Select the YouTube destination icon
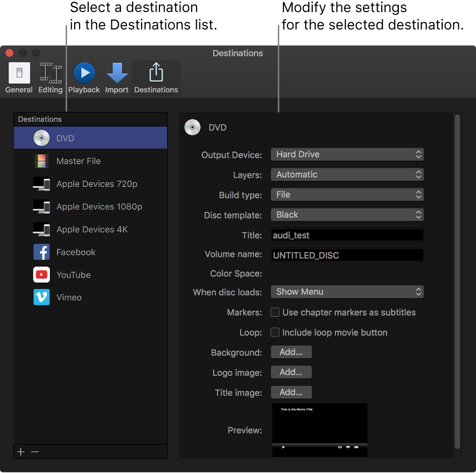476x473 pixels. click(x=41, y=275)
